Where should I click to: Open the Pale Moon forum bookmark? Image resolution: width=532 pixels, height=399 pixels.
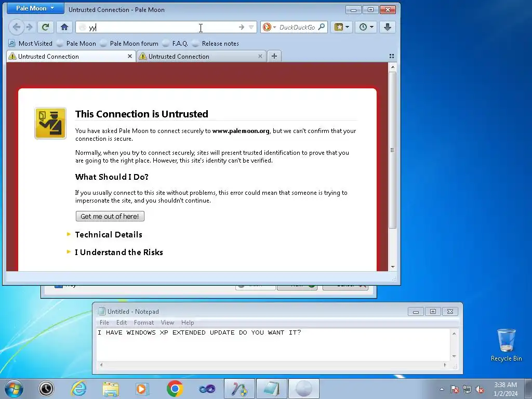(129, 44)
